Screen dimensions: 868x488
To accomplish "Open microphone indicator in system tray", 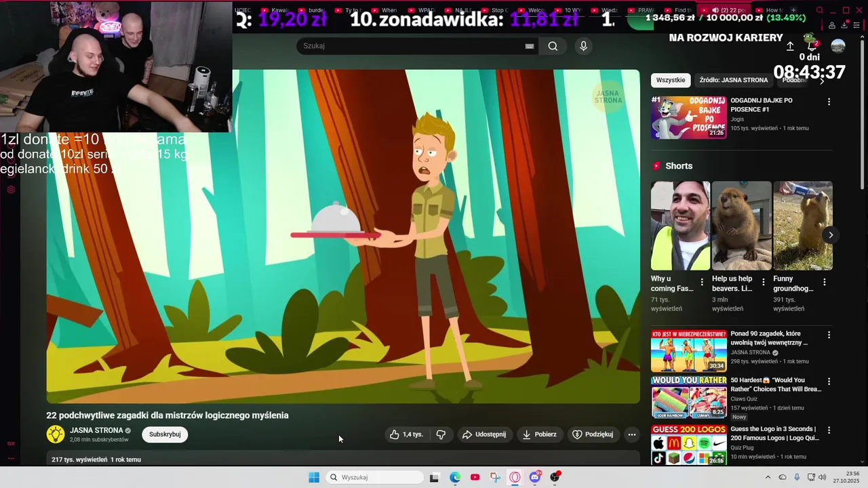I will (797, 477).
